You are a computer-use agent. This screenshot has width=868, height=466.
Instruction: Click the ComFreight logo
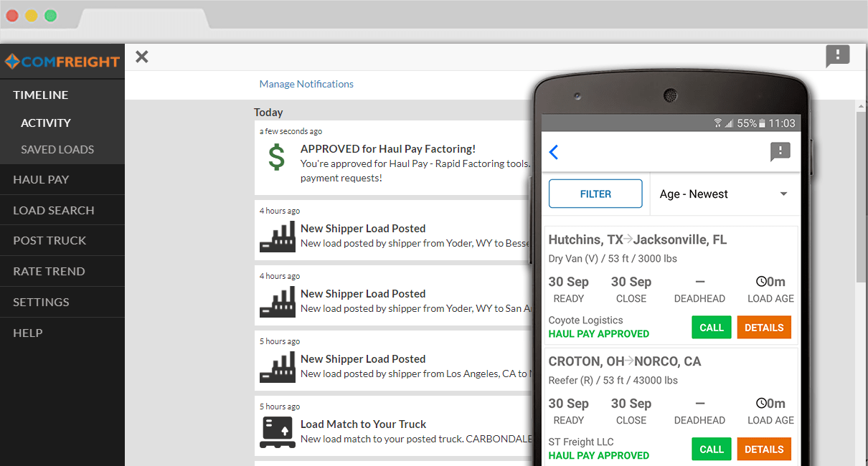(62, 62)
